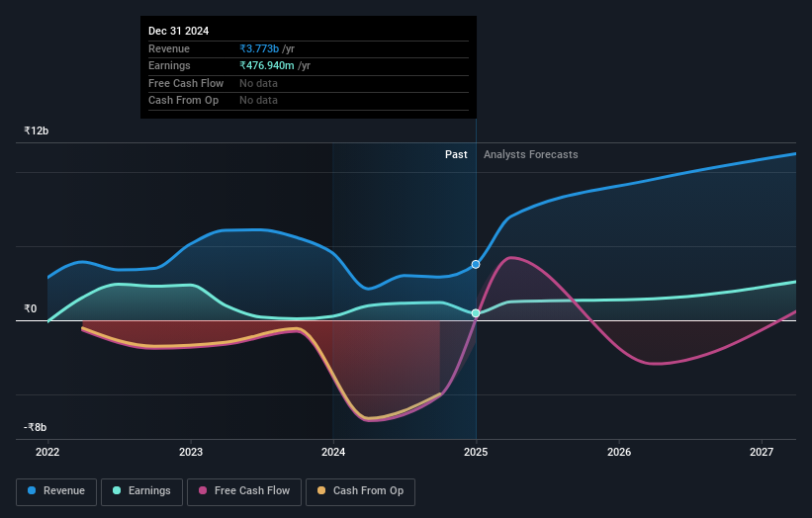Toggle the Cash From Op legend series
This screenshot has width=812, height=518.
360,491
